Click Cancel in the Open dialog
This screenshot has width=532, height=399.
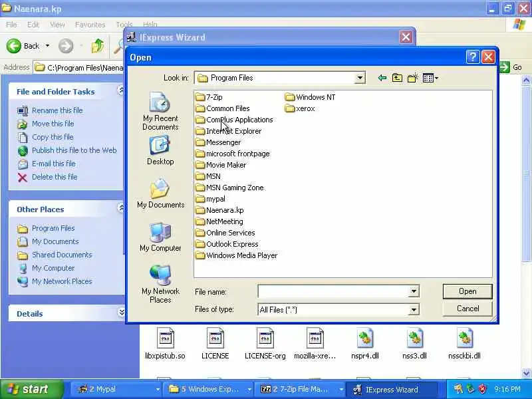[x=467, y=309]
